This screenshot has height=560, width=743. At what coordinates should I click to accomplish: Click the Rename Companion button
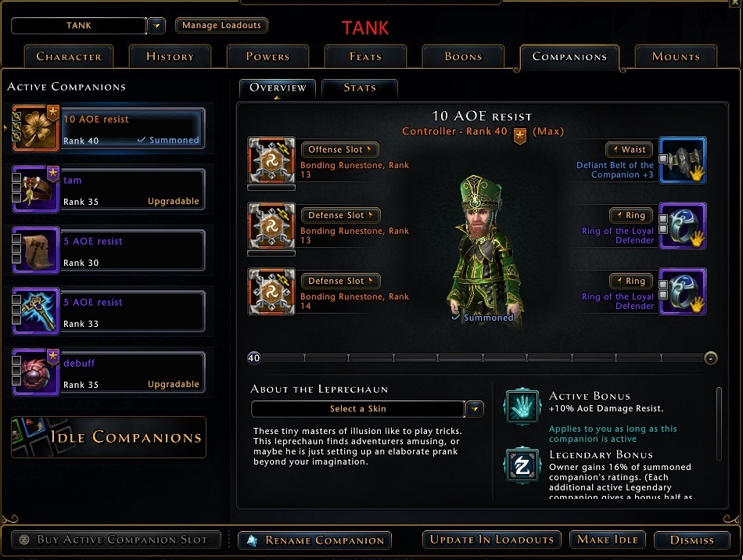point(314,540)
